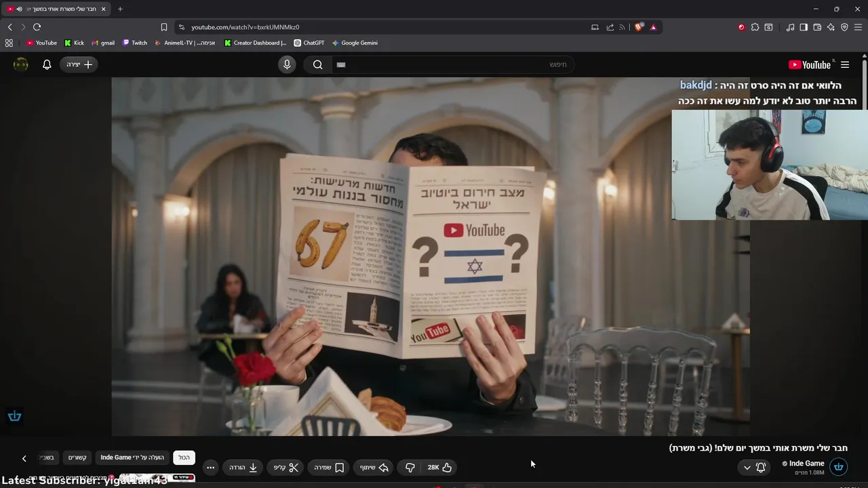Open the AnimelL-TV bookmark
The image size is (868, 488).
pos(184,43)
